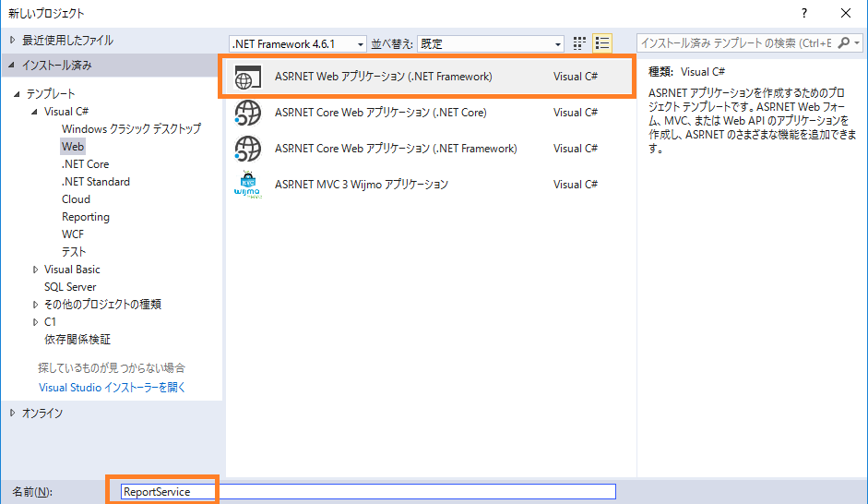Select the Reporting category
Viewport: 868px width, 504px height.
pos(86,217)
